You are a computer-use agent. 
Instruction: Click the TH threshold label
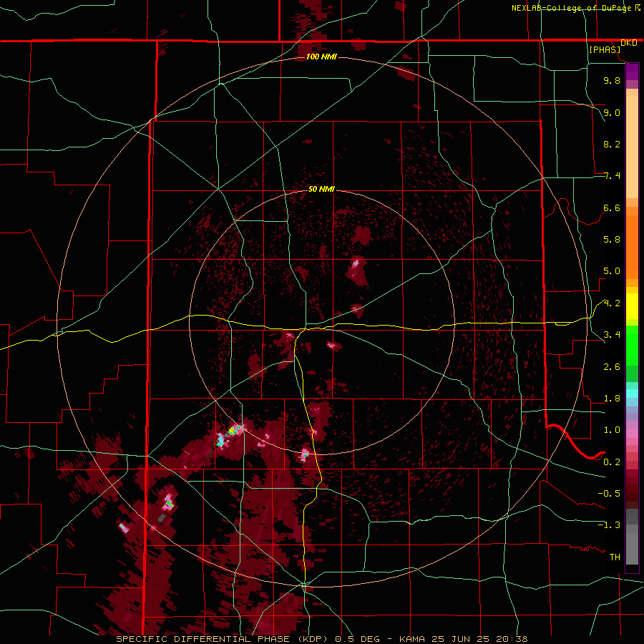[x=615, y=557]
